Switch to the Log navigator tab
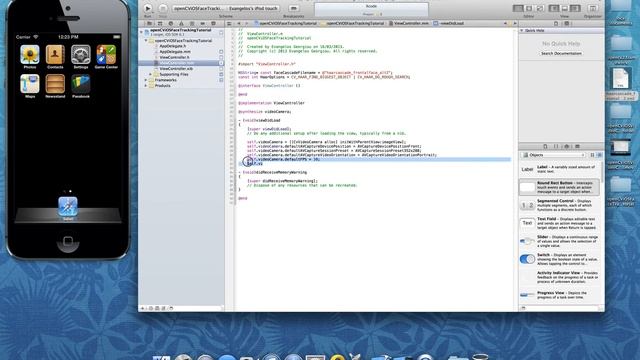The width and height of the screenshot is (640, 360). tap(213, 24)
